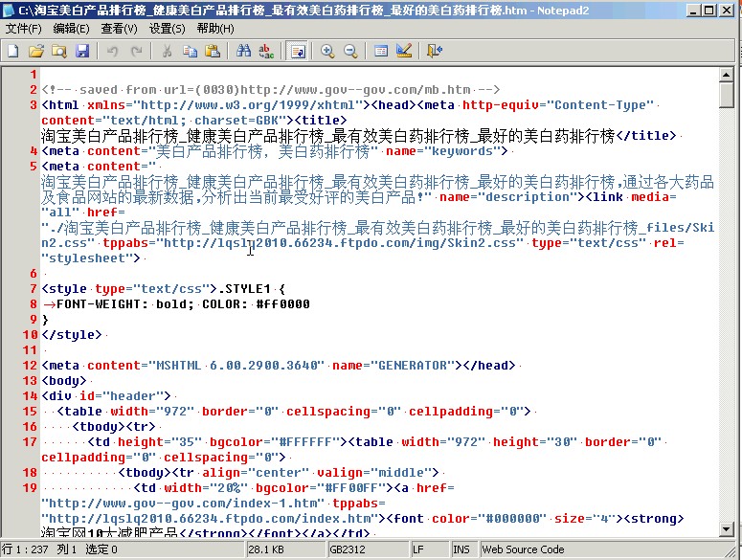Expand the 帮助(H) menu
The image size is (742, 560).
coord(215,29)
